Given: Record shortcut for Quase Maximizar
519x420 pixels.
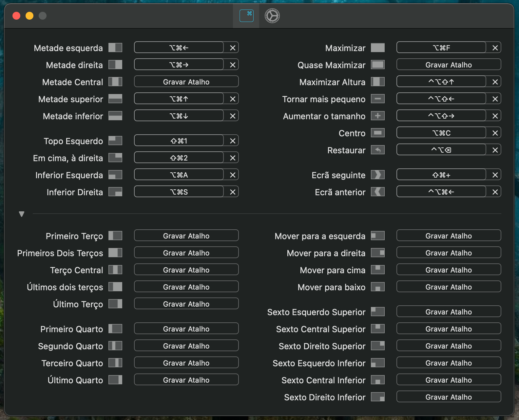Looking at the screenshot, I should coord(448,65).
